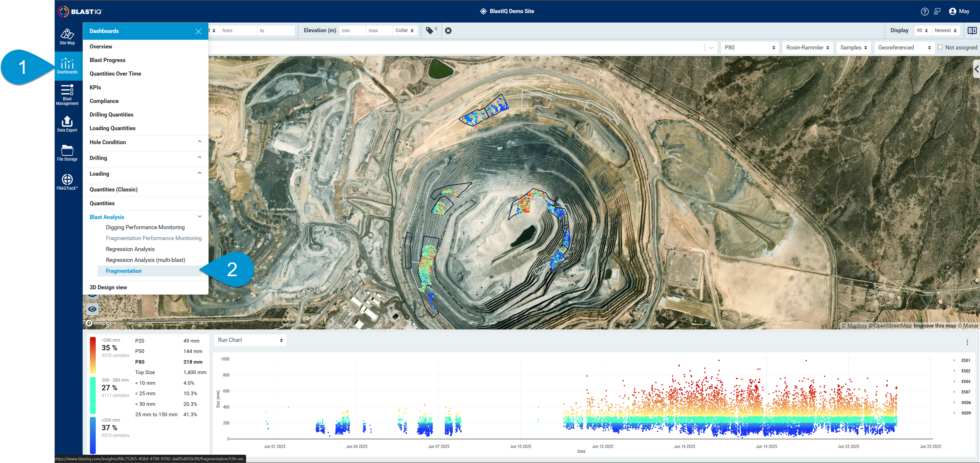The width and height of the screenshot is (980, 463).
Task: Click the BlastIQ Demo Site location selector
Action: click(x=507, y=11)
